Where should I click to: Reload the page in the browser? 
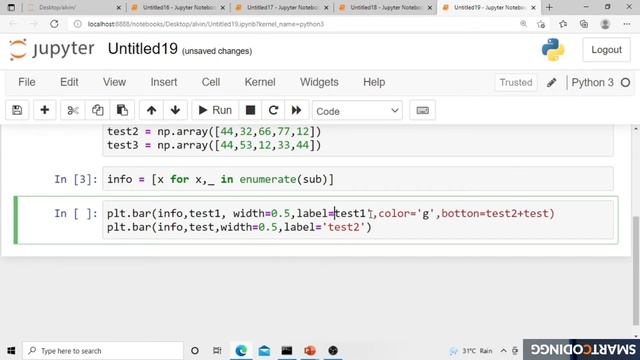[54, 24]
